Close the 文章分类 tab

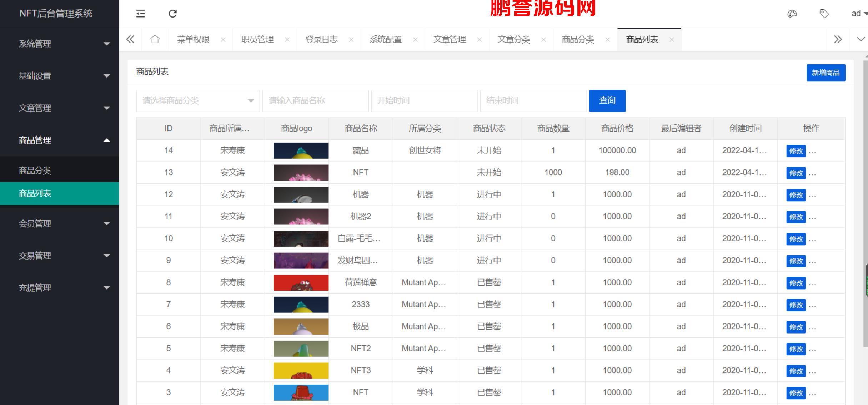(543, 40)
